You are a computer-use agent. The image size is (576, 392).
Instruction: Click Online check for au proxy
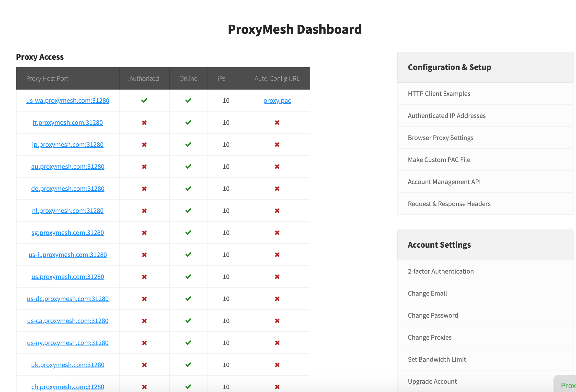click(x=188, y=167)
